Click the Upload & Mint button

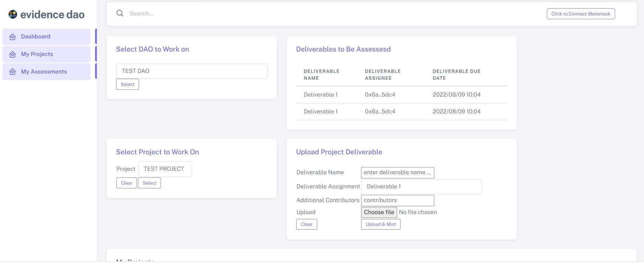381,224
